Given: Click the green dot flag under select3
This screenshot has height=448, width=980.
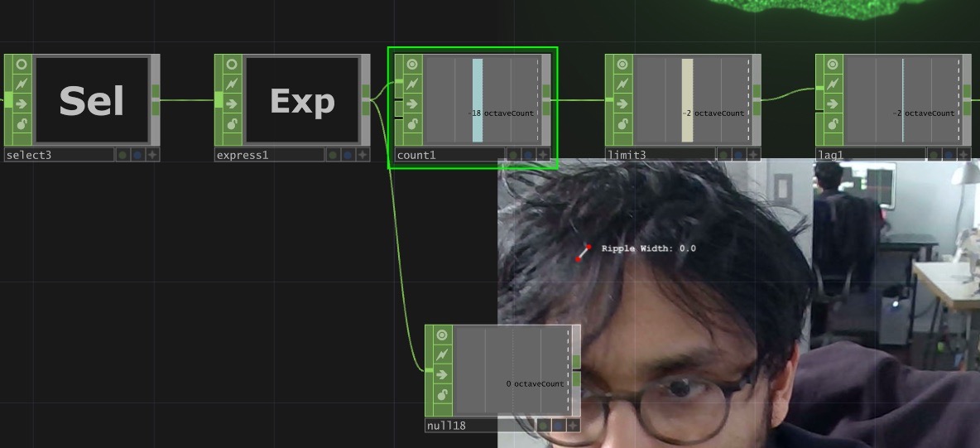Looking at the screenshot, I should (x=122, y=155).
